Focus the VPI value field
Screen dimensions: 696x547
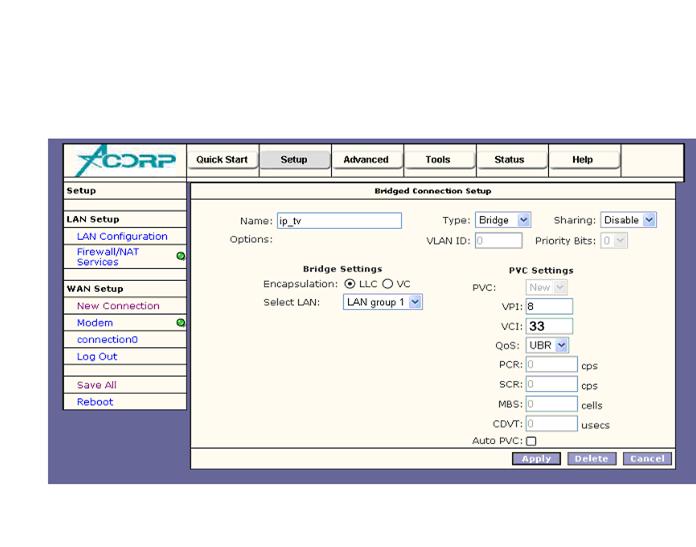[x=548, y=306]
